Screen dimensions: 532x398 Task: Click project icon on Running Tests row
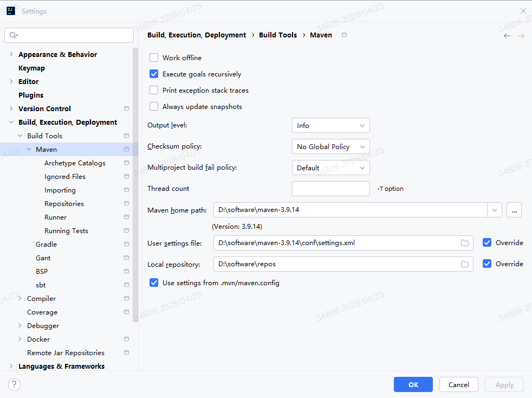coord(127,231)
